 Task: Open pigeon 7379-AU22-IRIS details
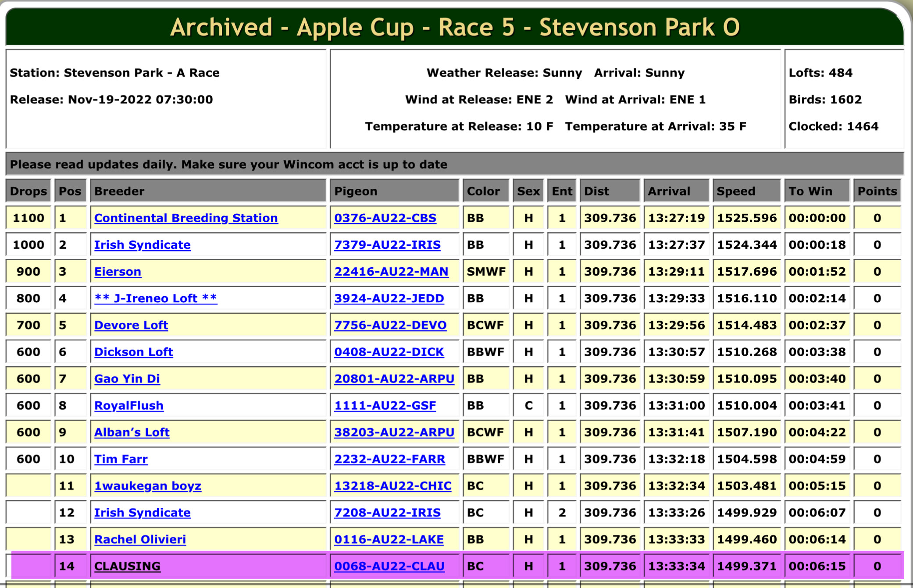pos(387,244)
